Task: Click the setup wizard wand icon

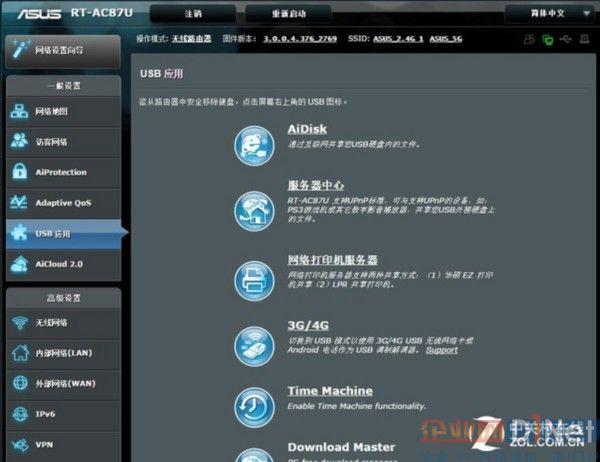Action: [20, 49]
